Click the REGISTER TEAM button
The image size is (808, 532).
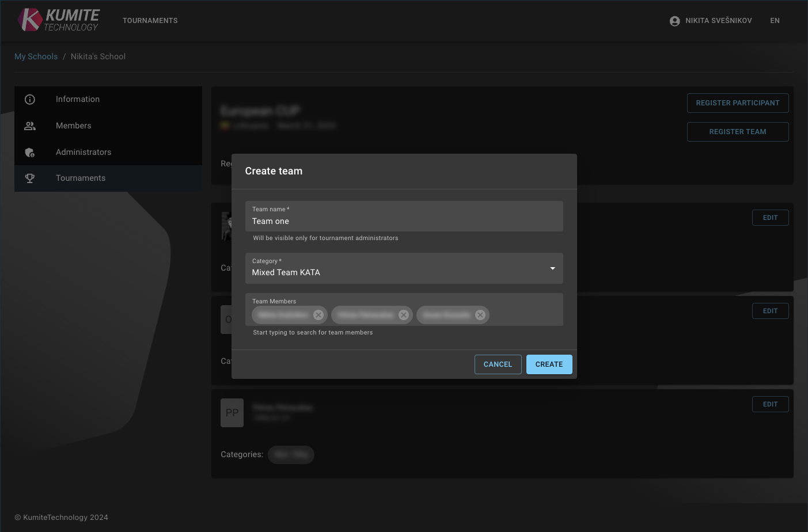[x=738, y=131]
